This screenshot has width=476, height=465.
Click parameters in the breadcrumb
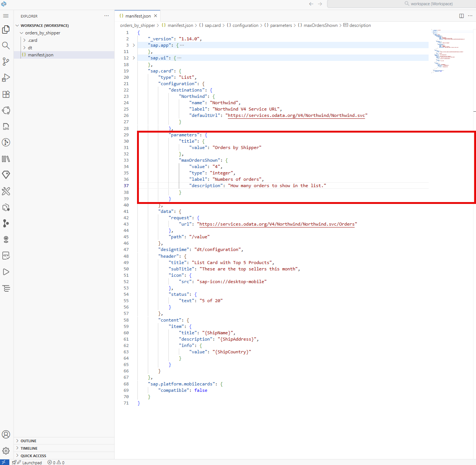click(281, 25)
